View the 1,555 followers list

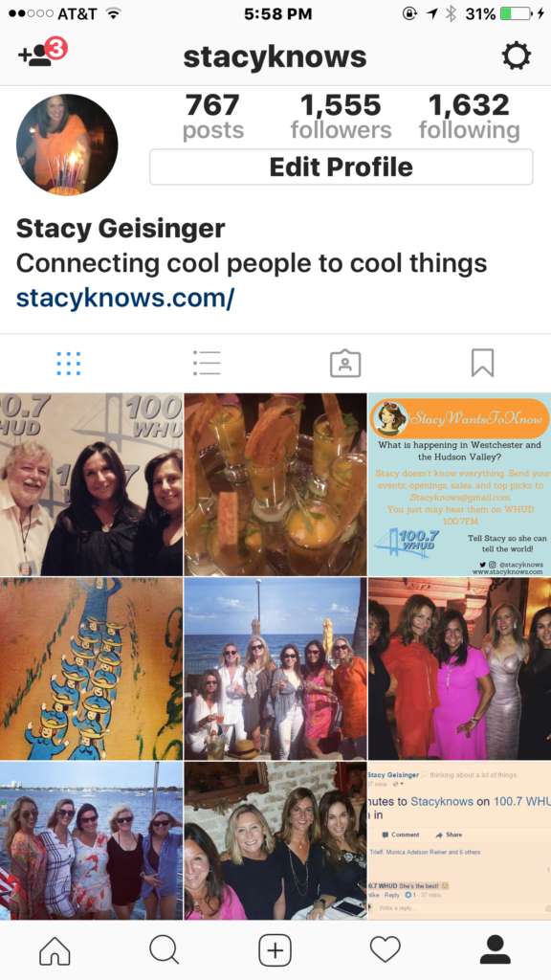342,117
